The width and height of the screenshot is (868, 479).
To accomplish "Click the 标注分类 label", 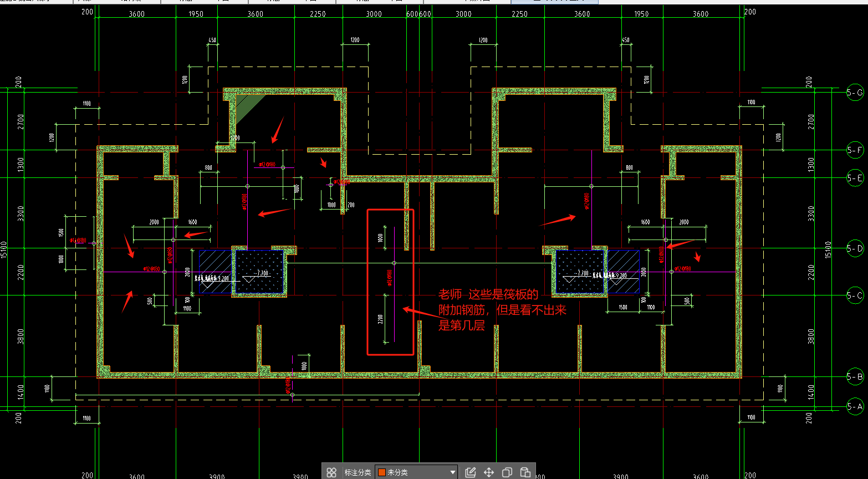I will point(358,472).
